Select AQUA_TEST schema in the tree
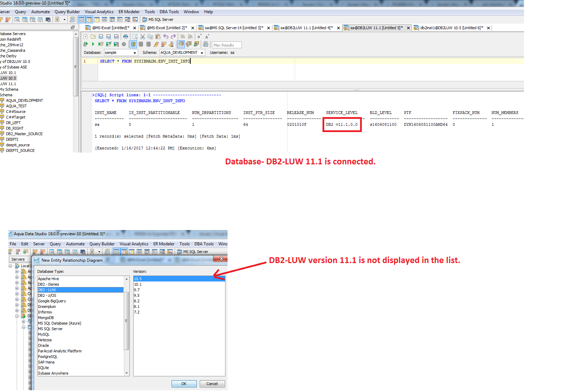 tap(16, 106)
